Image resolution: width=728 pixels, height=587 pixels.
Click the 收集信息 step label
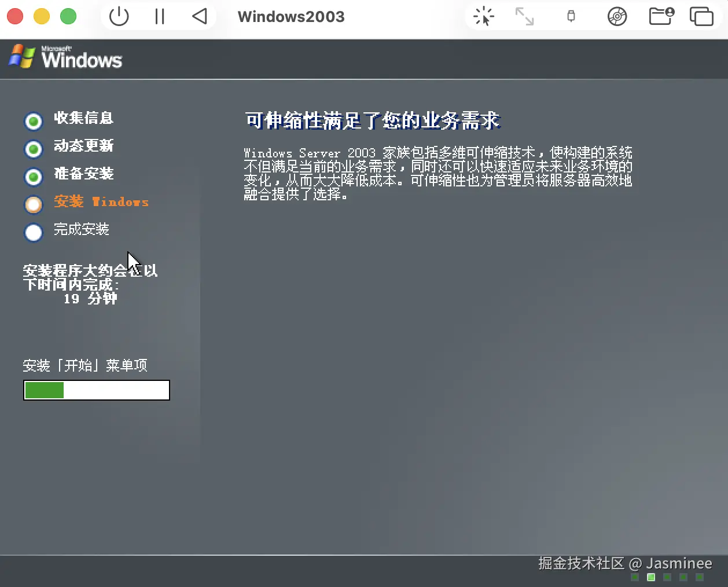pyautogui.click(x=84, y=118)
